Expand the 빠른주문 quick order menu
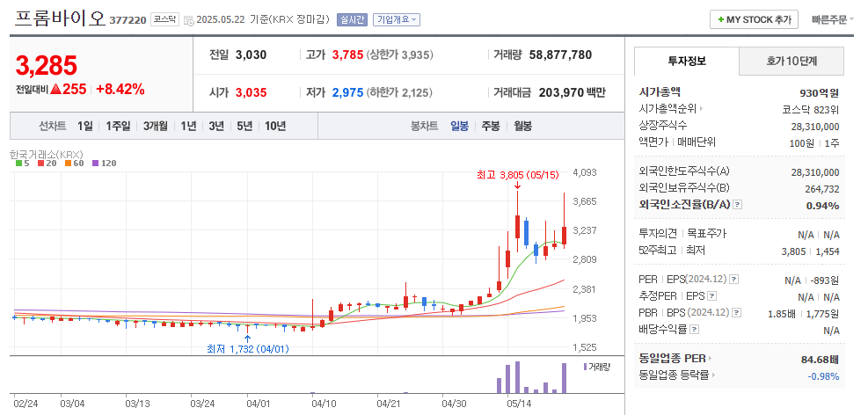This screenshot has height=415, width=868. pyautogui.click(x=833, y=19)
